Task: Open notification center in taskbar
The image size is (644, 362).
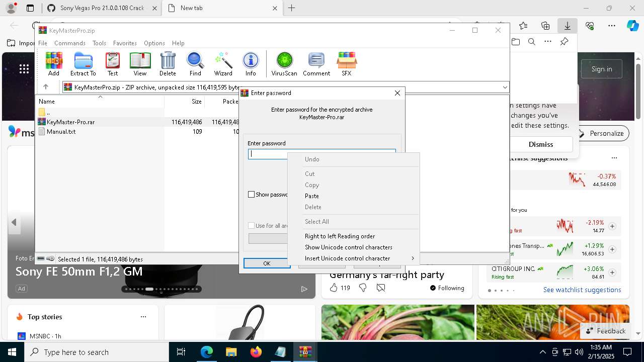Action: click(627, 352)
